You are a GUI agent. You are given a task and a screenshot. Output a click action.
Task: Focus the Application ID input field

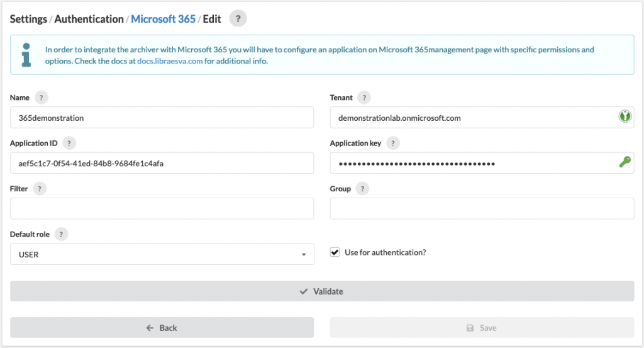pos(162,163)
